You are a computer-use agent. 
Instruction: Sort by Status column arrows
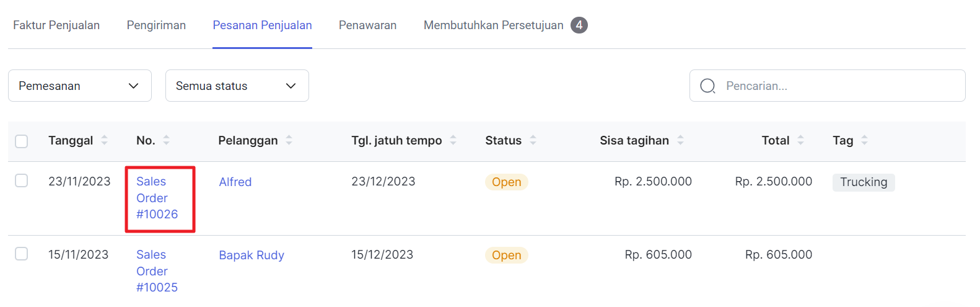(x=533, y=140)
